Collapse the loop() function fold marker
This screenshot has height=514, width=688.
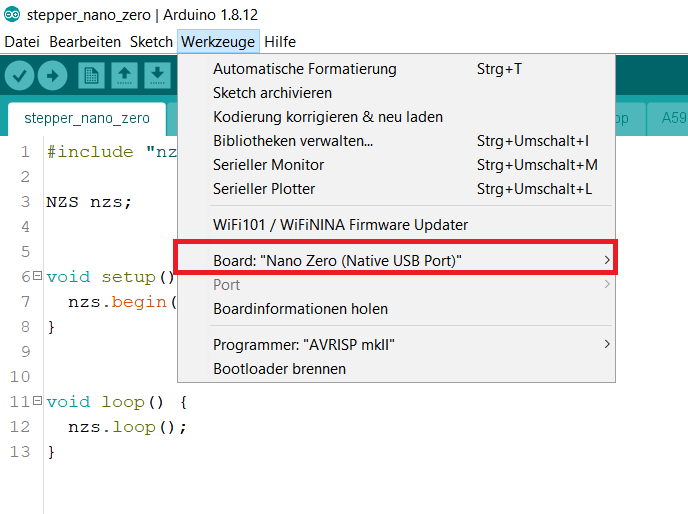point(38,401)
